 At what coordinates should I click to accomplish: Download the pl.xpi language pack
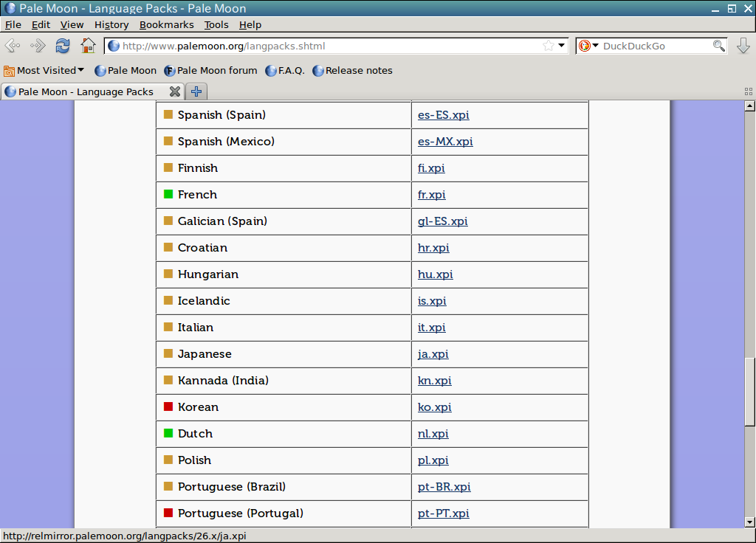[x=433, y=460]
